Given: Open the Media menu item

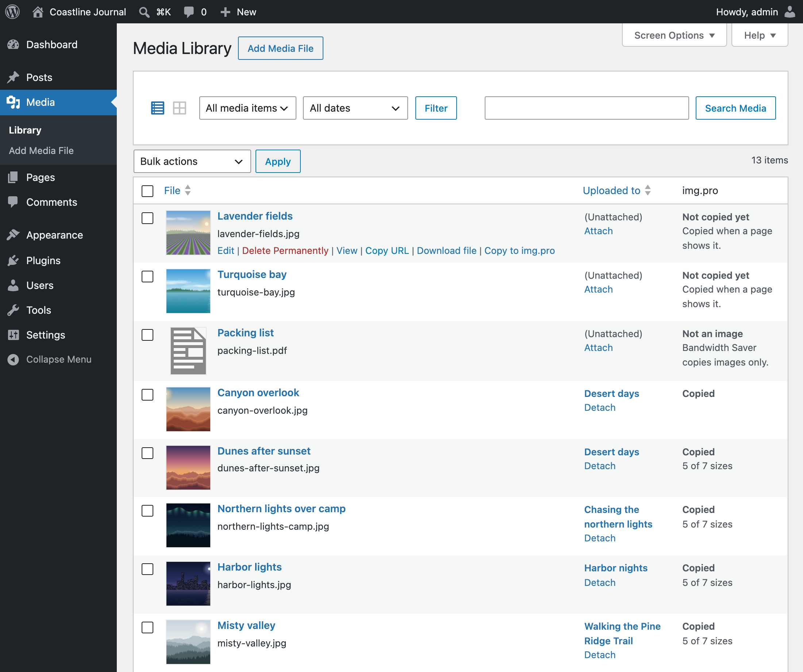Looking at the screenshot, I should (x=58, y=103).
